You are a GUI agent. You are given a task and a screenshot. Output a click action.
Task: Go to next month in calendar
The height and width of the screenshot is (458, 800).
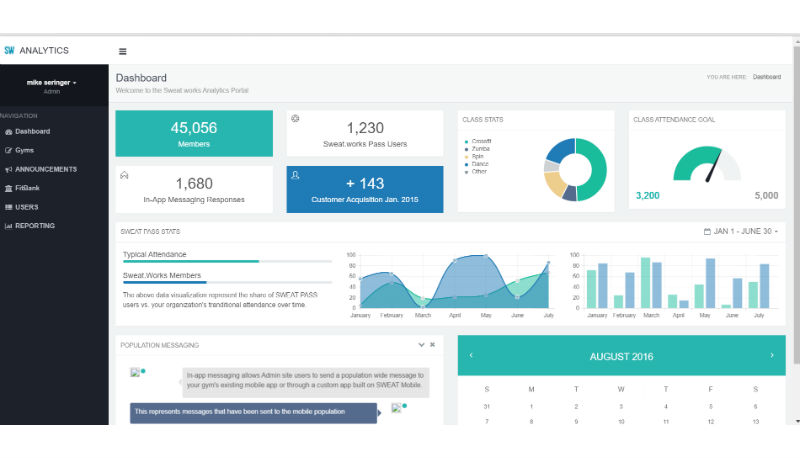point(772,355)
